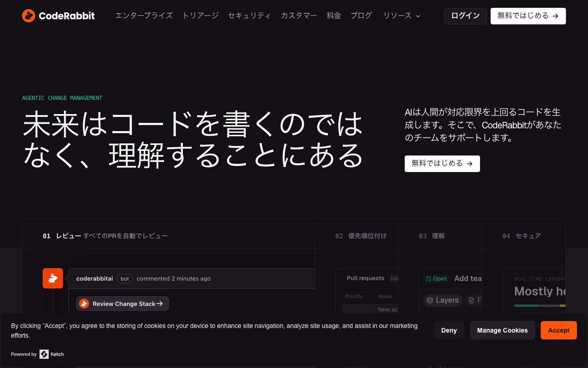Click Pull requests heading
Image resolution: width=588 pixels, height=368 pixels.
[366, 278]
